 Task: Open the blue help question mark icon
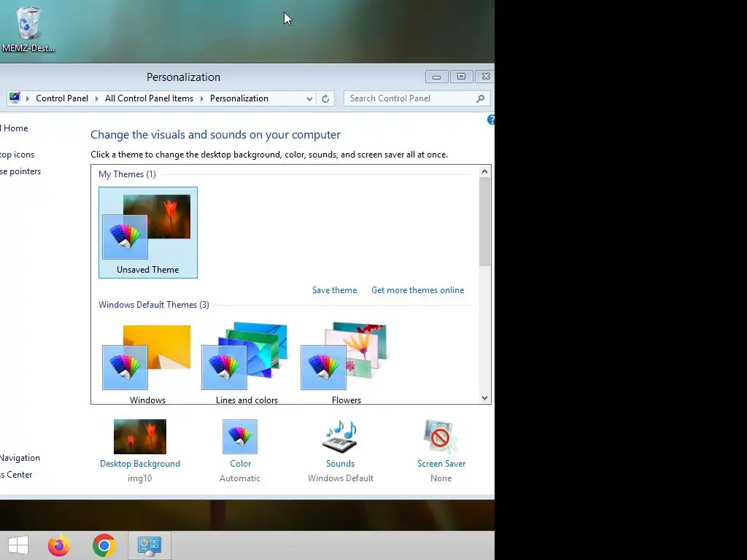[x=491, y=120]
